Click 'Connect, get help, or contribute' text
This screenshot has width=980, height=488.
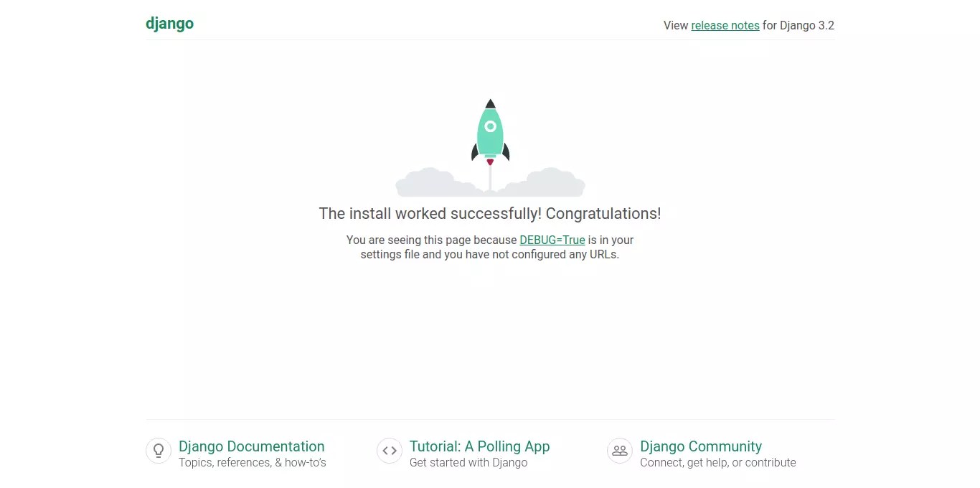[718, 463]
